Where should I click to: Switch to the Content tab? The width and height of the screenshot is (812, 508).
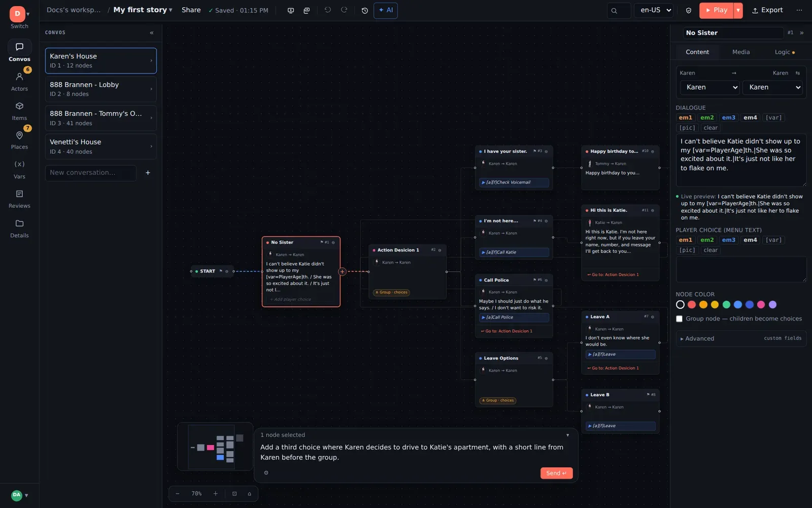(697, 52)
